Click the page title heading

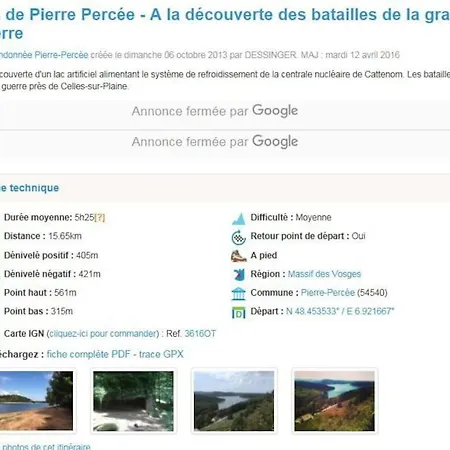point(225,24)
